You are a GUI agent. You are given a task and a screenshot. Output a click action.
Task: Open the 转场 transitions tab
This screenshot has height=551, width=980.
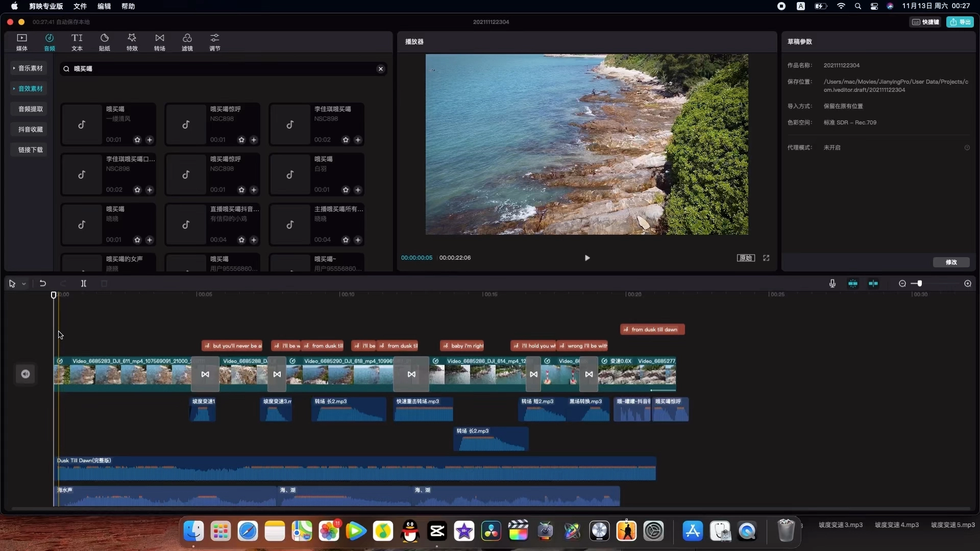[160, 42]
